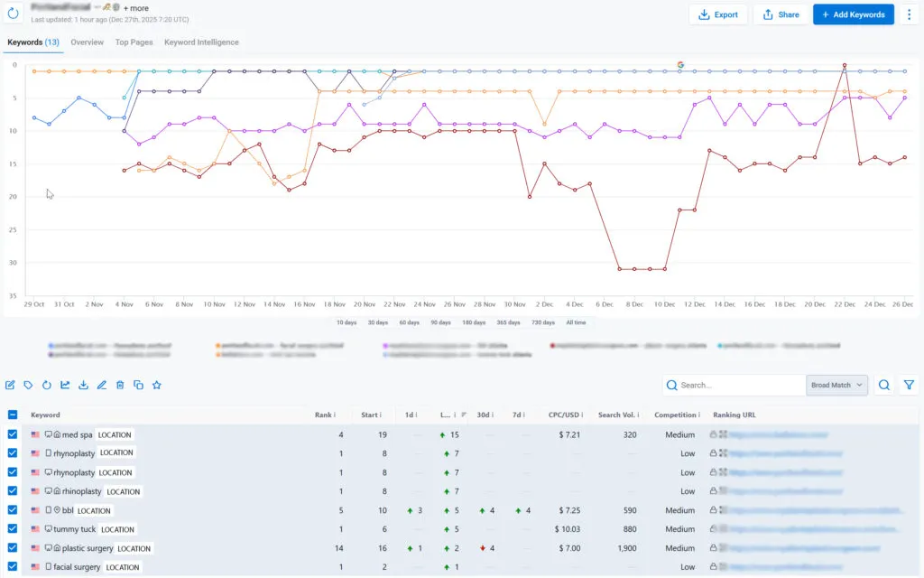Click the Share button
This screenshot has height=578, width=924.
pos(781,14)
